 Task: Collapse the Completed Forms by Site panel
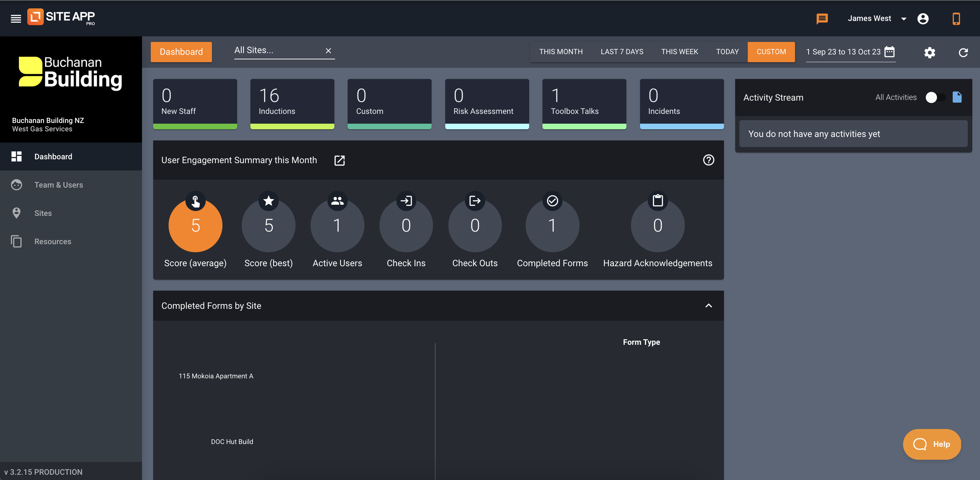pyautogui.click(x=708, y=306)
